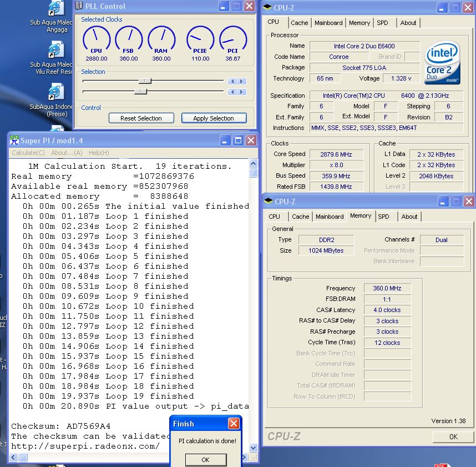Image resolution: width=476 pixels, height=467 pixels.
Task: Click the CPU clock gauge in PLL Control
Action: (97, 39)
